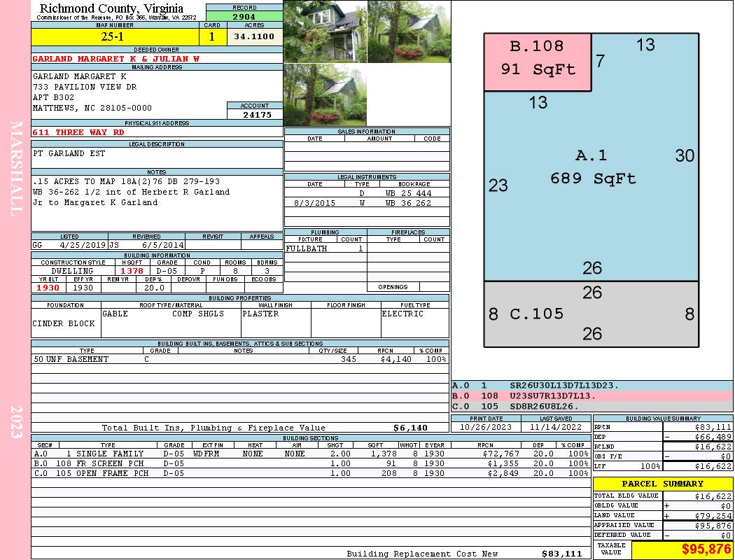
Task: Click DEP summary value $66,489
Action: pyautogui.click(x=713, y=437)
